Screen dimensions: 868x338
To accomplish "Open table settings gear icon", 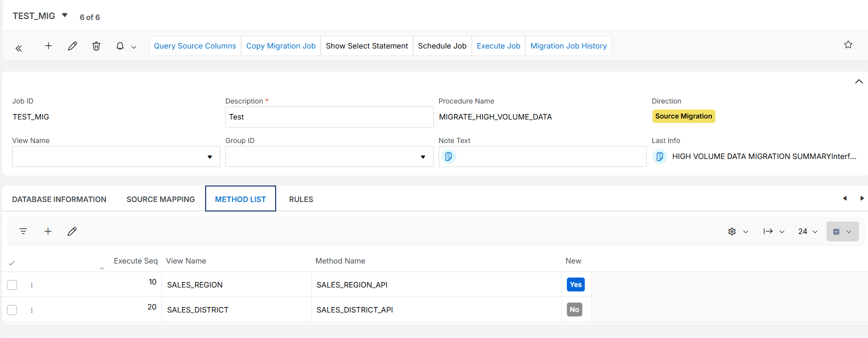I will click(732, 231).
